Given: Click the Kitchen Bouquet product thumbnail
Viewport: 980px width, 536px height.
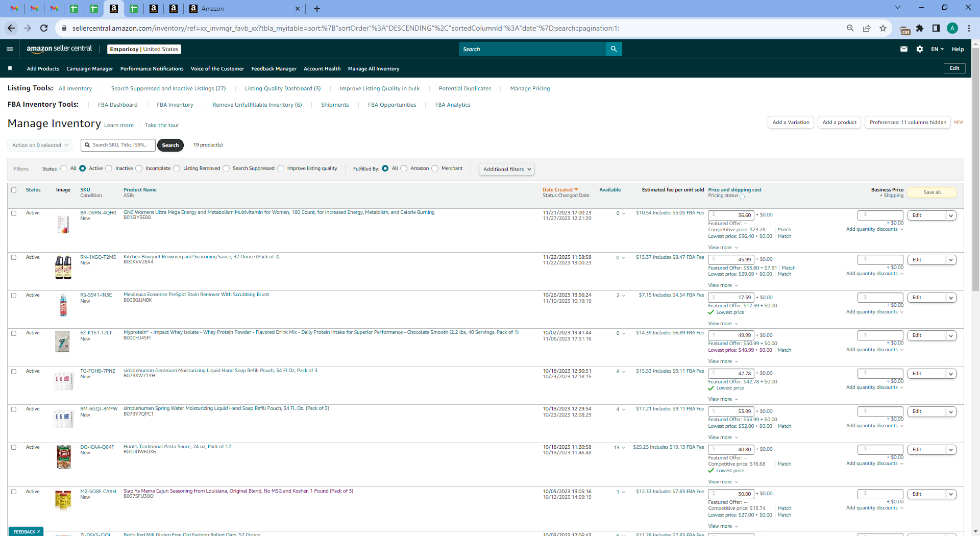Looking at the screenshot, I should 63,267.
